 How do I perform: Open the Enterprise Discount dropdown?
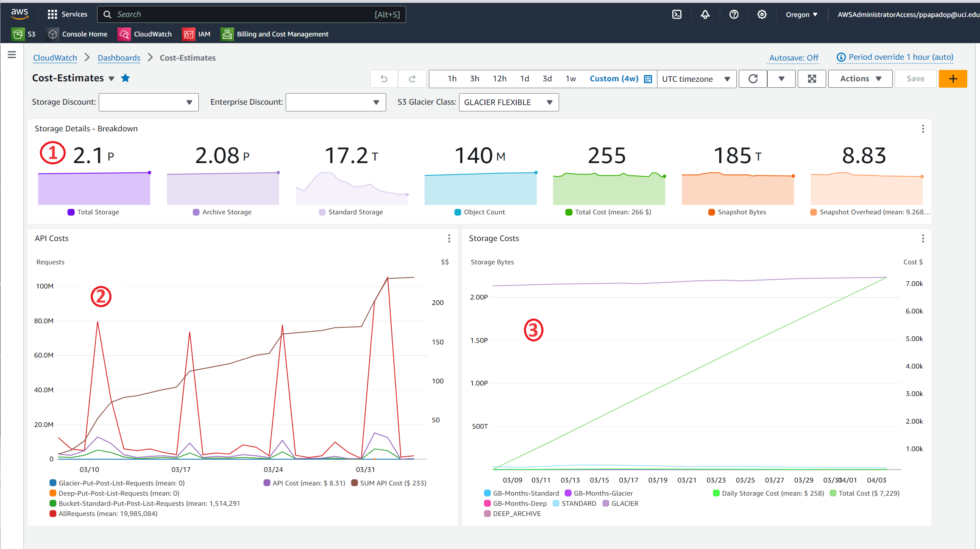tap(336, 102)
